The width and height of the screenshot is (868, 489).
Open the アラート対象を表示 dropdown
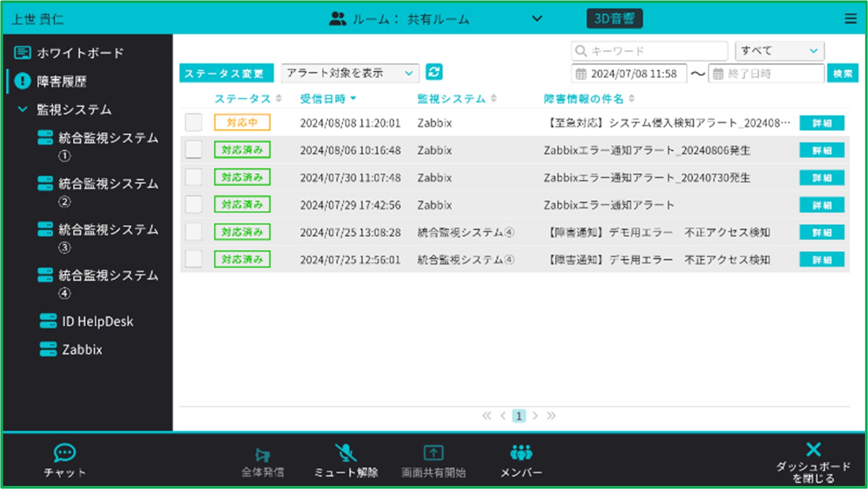pyautogui.click(x=350, y=73)
